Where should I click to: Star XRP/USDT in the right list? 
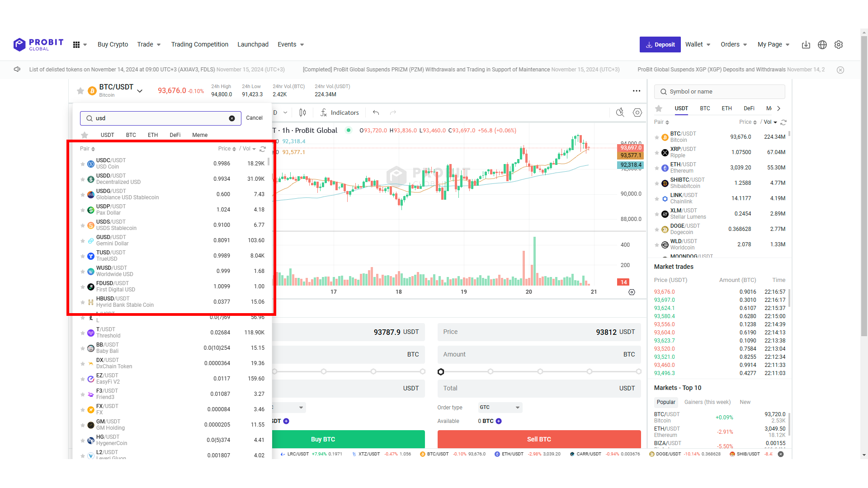tap(657, 153)
